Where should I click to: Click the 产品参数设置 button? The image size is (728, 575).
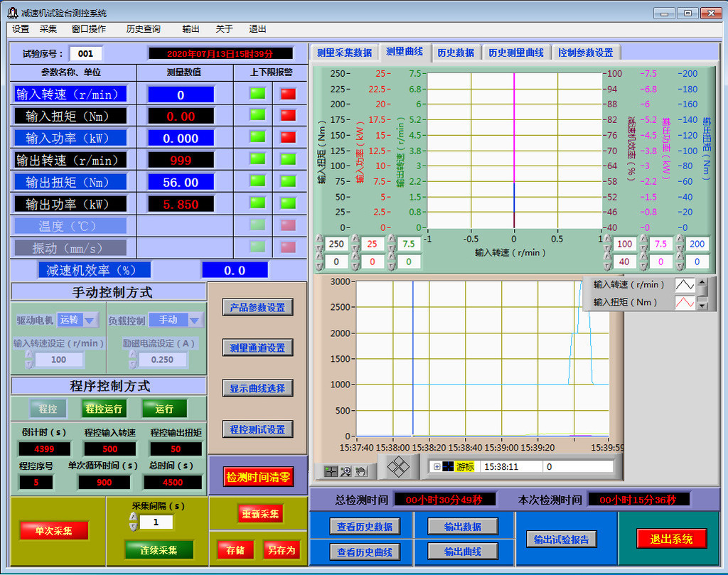[x=257, y=308]
